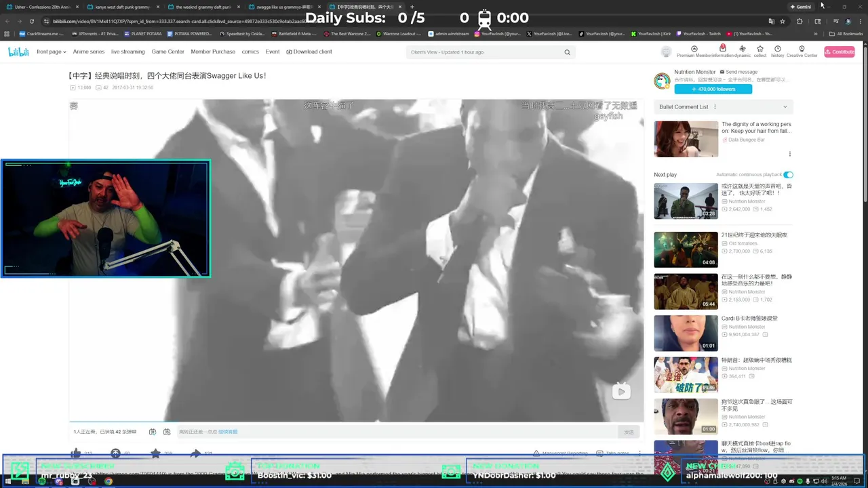Open the Cardi B video thumbnail 01:01
Screen dimensions: 868x488
point(686,333)
